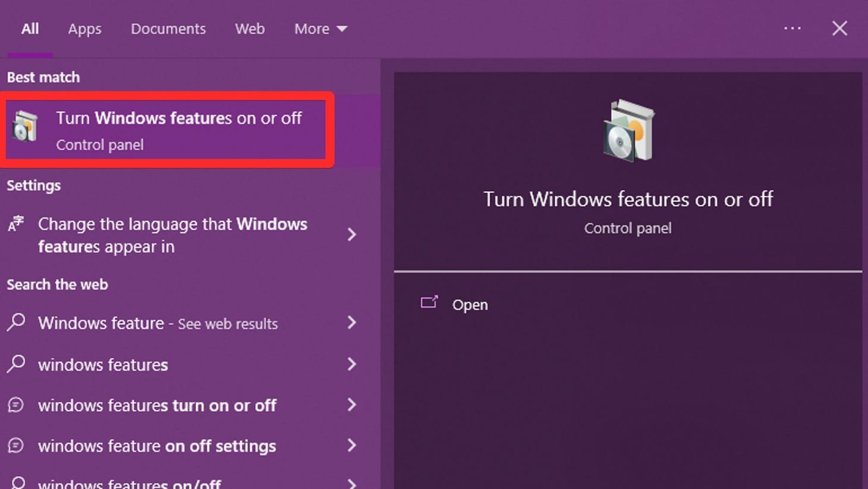Viewport: 868px width, 489px height.
Task: Expand 'Windows feature - See web results' chevron
Action: tap(352, 323)
